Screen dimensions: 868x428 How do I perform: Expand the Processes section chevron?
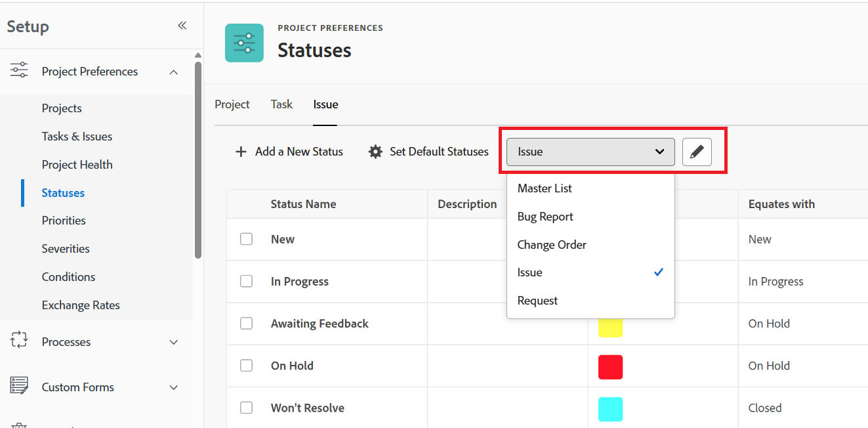pyautogui.click(x=174, y=342)
